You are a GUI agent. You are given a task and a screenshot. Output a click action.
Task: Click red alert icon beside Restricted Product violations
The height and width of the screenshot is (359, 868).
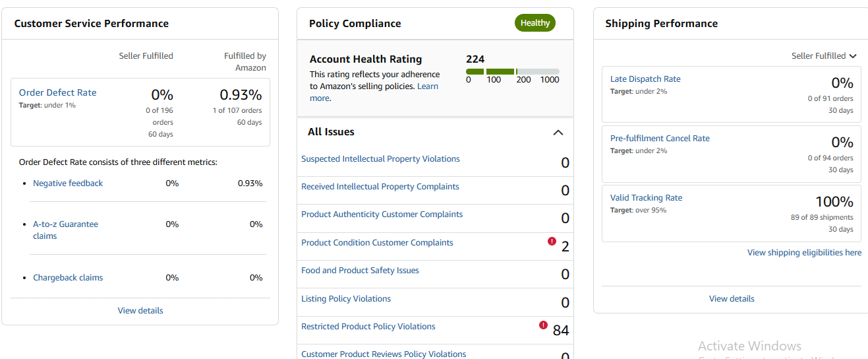pyautogui.click(x=543, y=325)
